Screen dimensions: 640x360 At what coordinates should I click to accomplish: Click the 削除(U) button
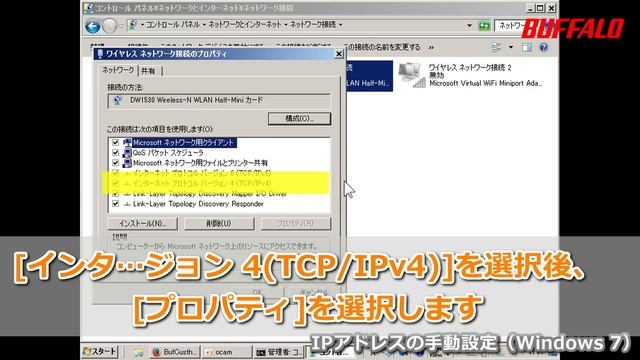click(x=219, y=223)
